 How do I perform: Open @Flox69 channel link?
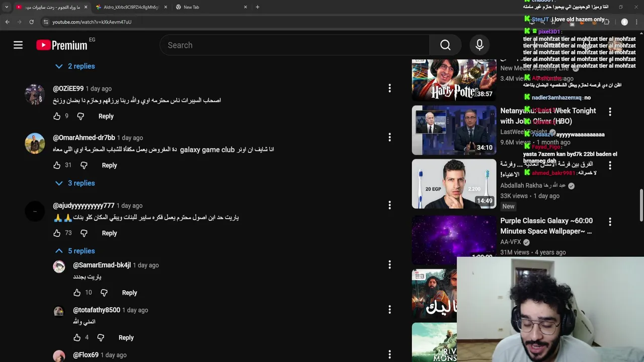click(x=86, y=355)
